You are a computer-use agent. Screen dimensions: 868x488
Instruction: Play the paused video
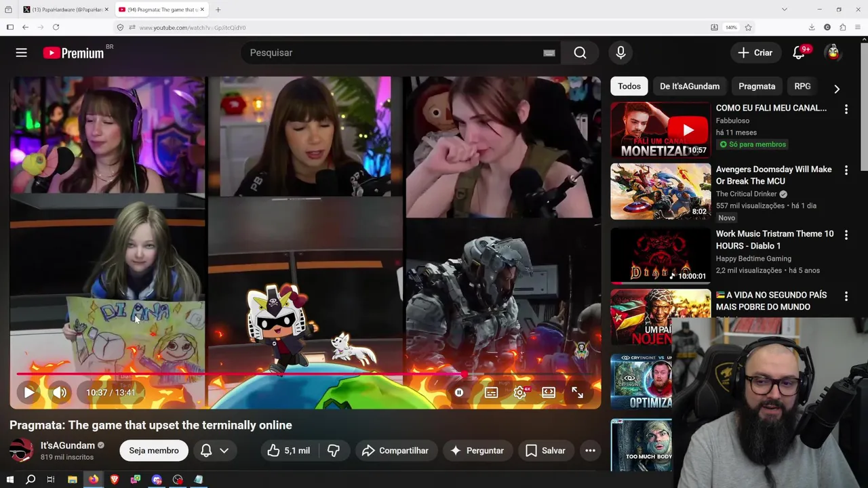(28, 392)
